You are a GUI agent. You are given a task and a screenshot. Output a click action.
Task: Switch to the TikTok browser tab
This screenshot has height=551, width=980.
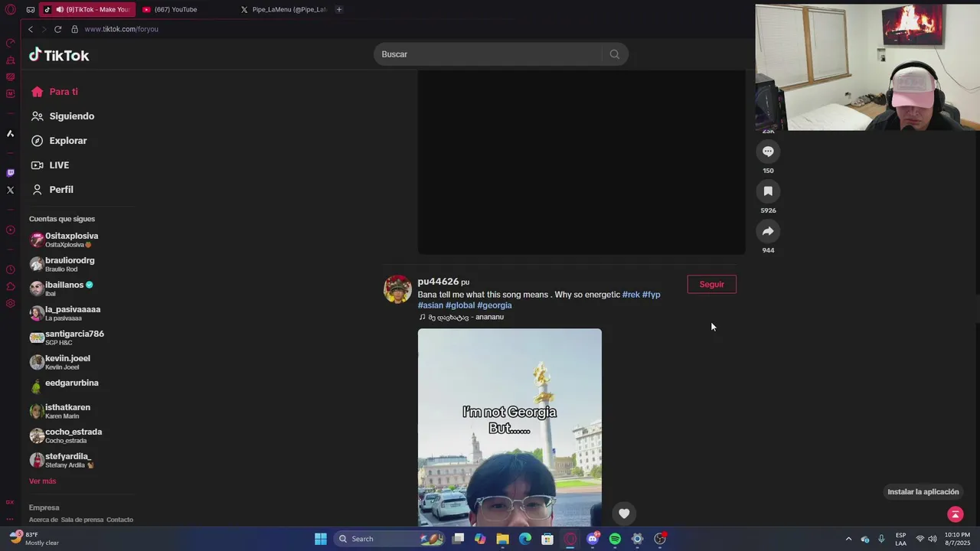[x=87, y=10]
